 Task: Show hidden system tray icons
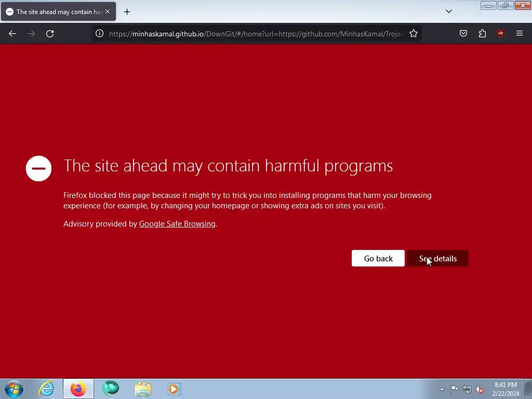442,389
